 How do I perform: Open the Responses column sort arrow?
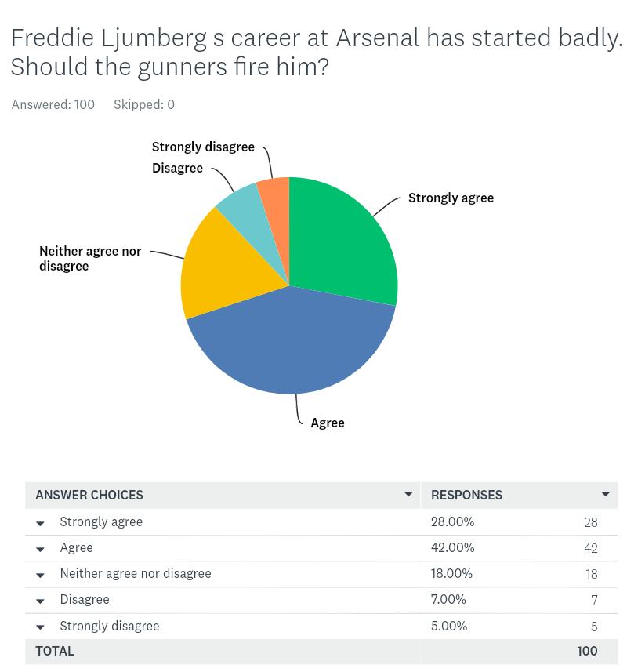[x=605, y=495]
